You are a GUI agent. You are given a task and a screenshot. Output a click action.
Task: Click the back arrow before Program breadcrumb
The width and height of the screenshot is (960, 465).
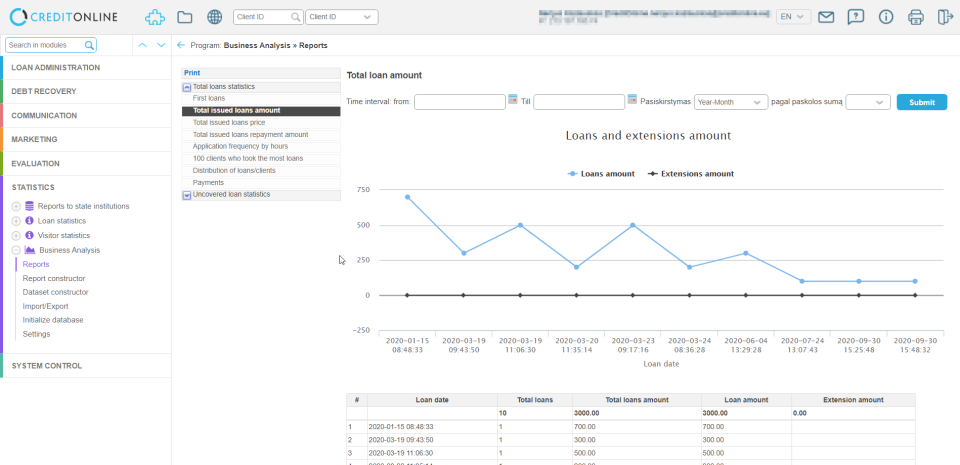coord(181,45)
